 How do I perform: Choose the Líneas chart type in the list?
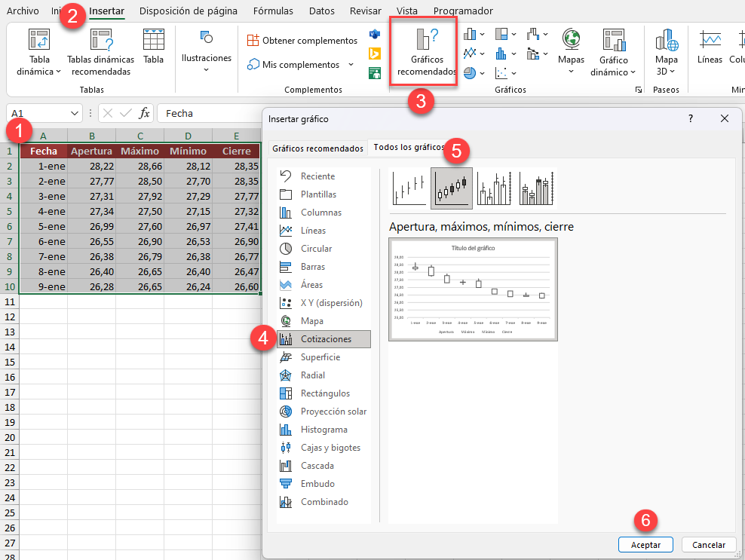click(x=323, y=231)
